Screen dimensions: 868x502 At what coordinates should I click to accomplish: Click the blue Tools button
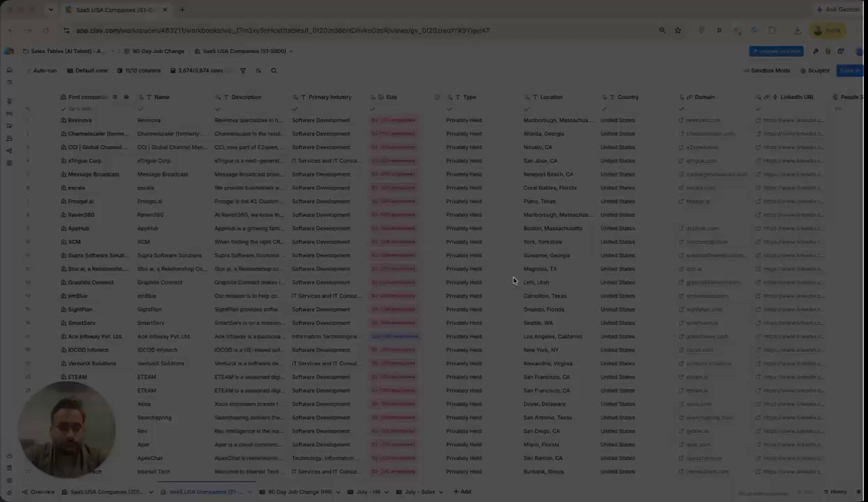[x=850, y=70]
